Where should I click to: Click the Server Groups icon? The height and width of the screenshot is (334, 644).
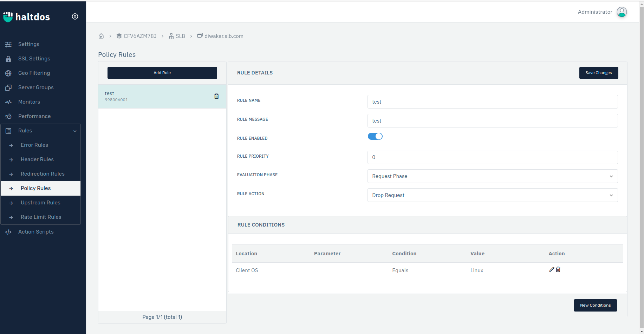pos(8,87)
